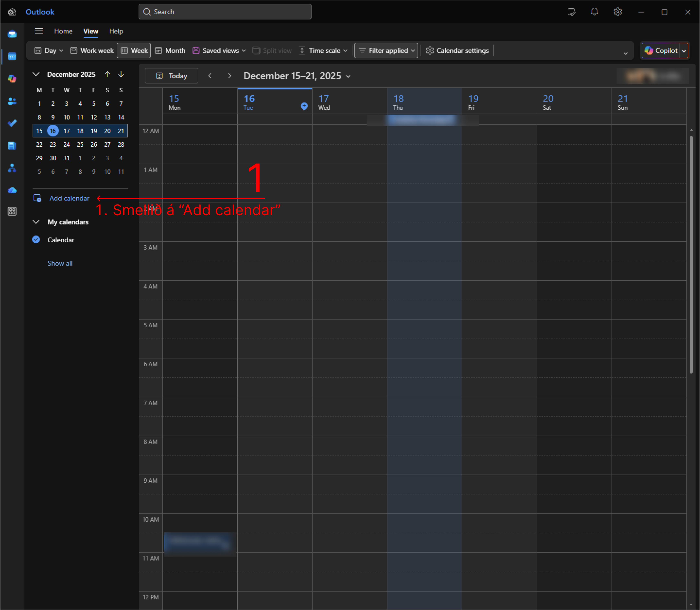Open People contacts icon in sidebar
The height and width of the screenshot is (610, 700).
pos(12,101)
